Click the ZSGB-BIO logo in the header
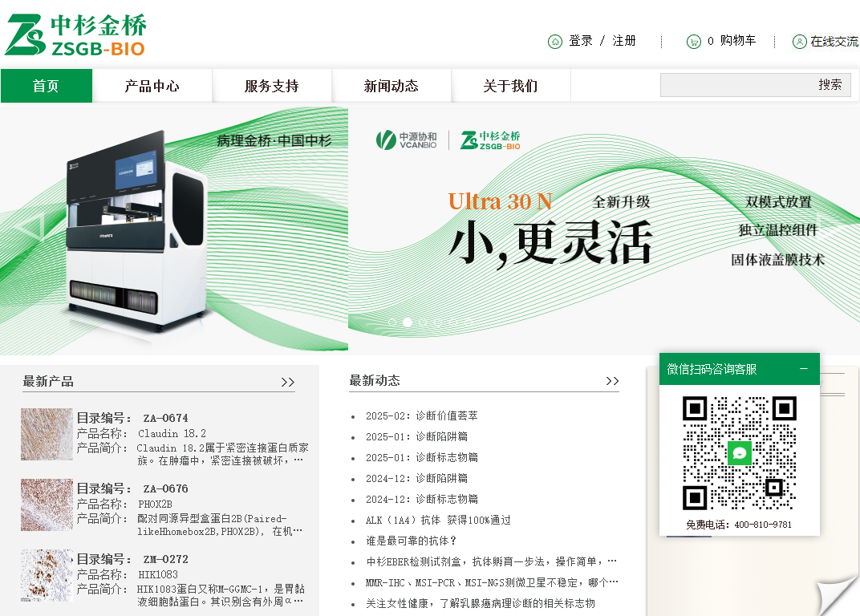Screen dimensions: 860x616 point(75,35)
